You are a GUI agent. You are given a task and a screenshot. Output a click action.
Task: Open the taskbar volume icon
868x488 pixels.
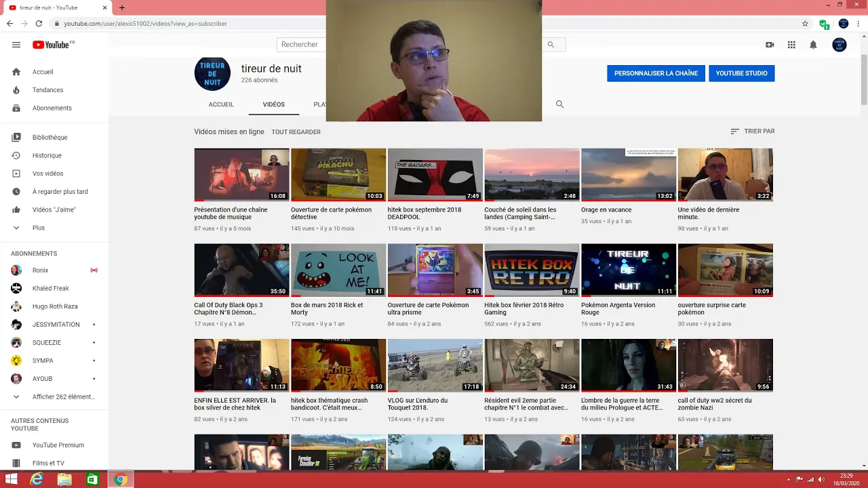(821, 479)
